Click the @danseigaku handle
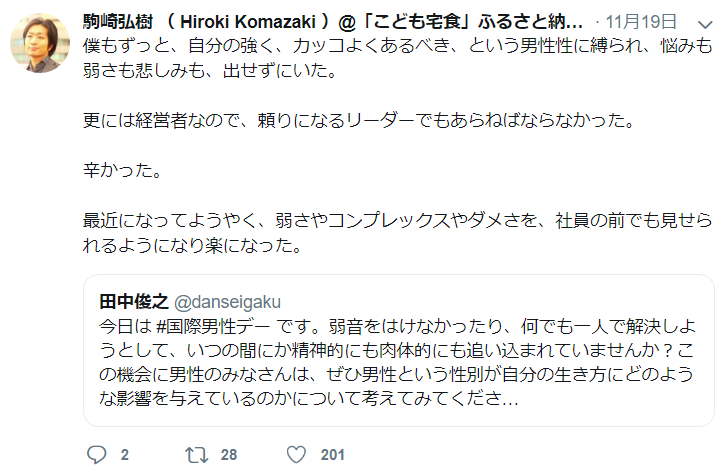726x475 pixels. pos(228,300)
